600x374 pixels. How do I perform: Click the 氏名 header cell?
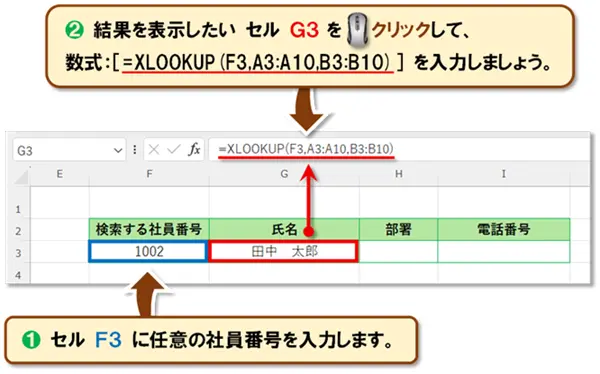(x=284, y=230)
